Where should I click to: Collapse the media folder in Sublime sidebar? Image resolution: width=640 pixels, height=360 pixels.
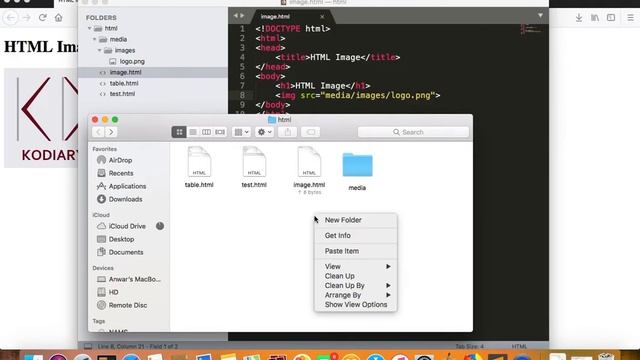click(x=94, y=39)
